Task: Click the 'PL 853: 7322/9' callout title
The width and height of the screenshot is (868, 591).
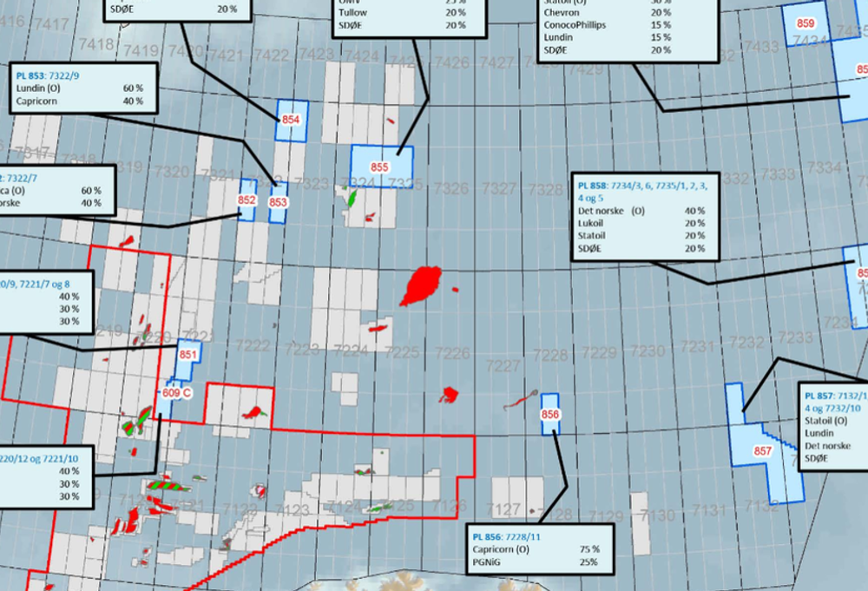Action: [x=48, y=76]
